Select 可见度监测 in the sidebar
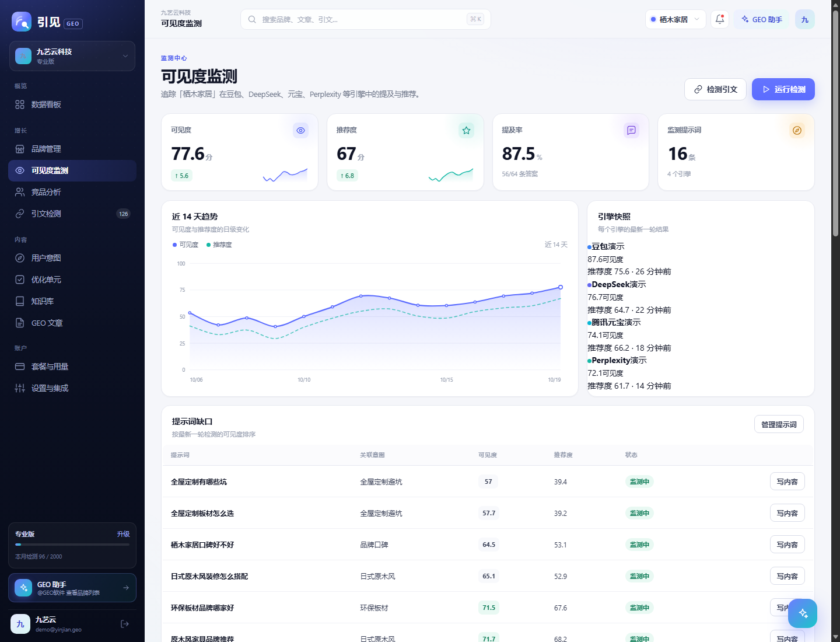The height and width of the screenshot is (642, 840). pos(72,170)
